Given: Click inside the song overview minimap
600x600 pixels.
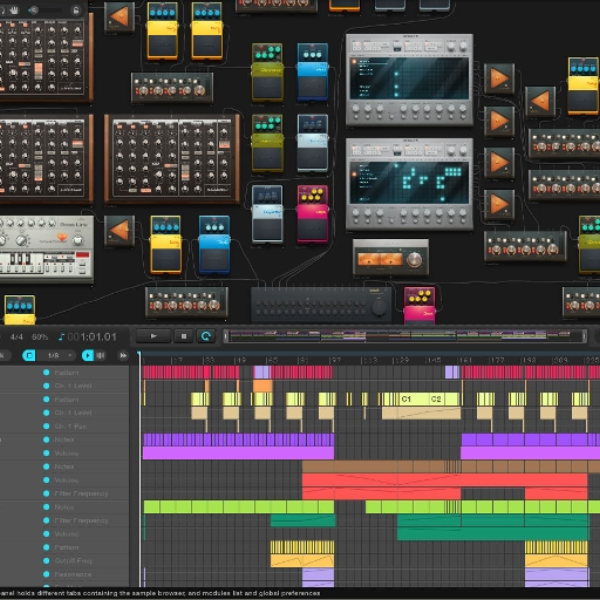Looking at the screenshot, I should (x=405, y=336).
